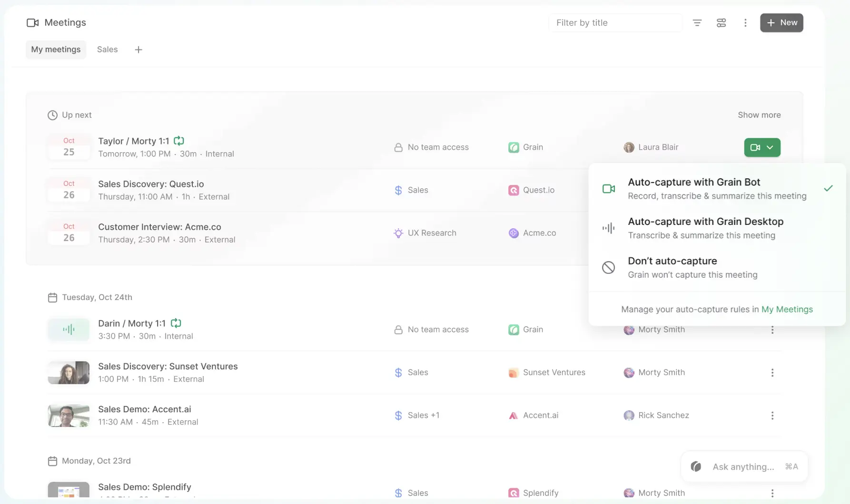Click Show more in Up next

click(x=759, y=115)
